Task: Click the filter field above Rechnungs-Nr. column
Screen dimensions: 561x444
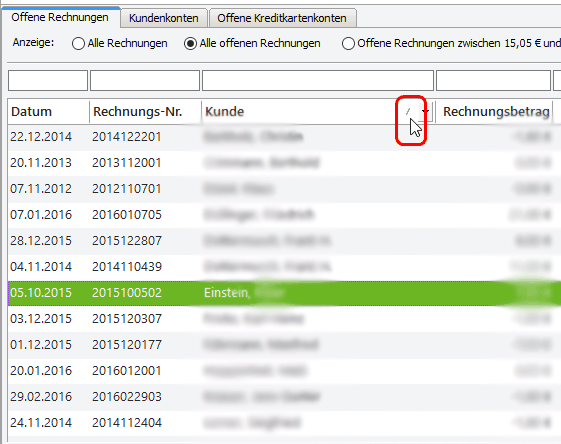Action: coord(145,80)
